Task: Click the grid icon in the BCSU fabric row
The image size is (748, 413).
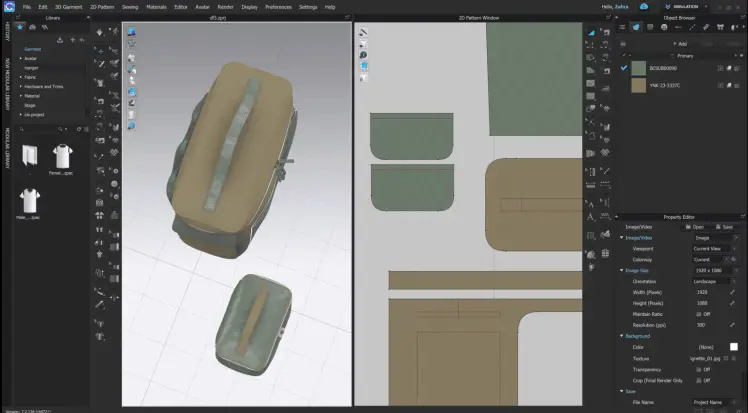Action: (720, 68)
